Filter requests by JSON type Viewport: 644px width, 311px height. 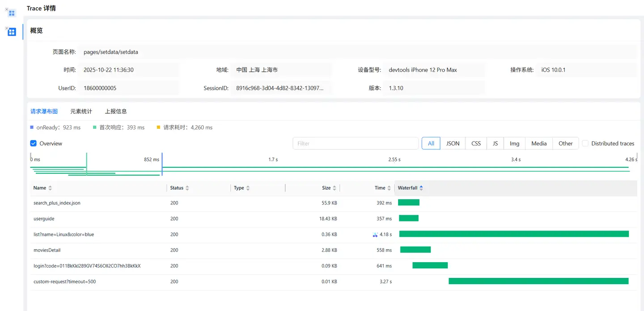pyautogui.click(x=453, y=144)
